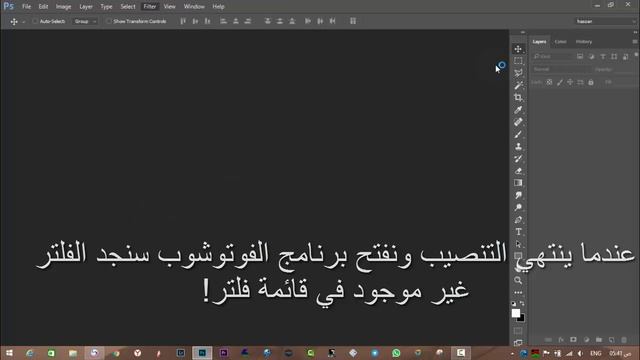Select the Eyedropper tool
This screenshot has height=360, width=640.
click(518, 110)
